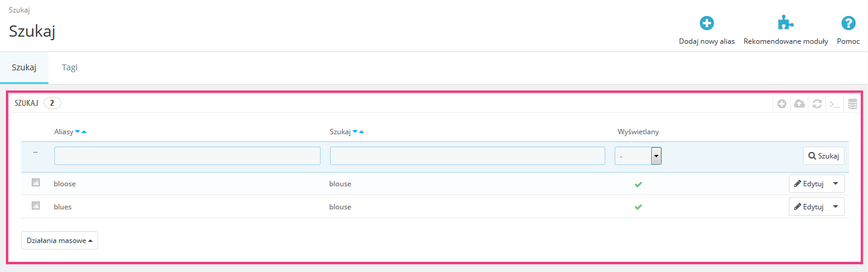Click the database stack icon
The image size is (868, 272).
(x=853, y=104)
